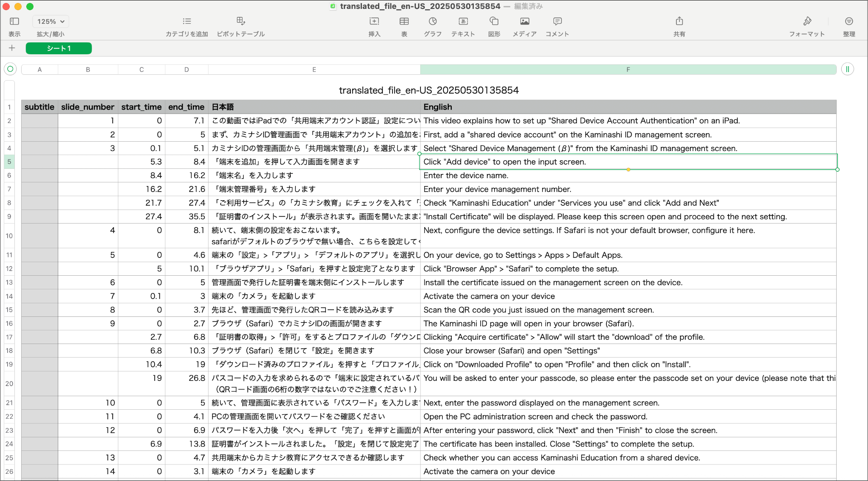Open the Insert (挿入) toolbar icon
868x481 pixels.
click(x=374, y=22)
